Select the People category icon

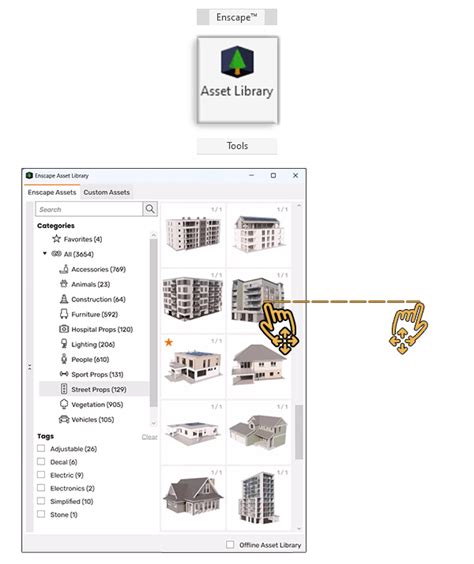click(x=64, y=359)
